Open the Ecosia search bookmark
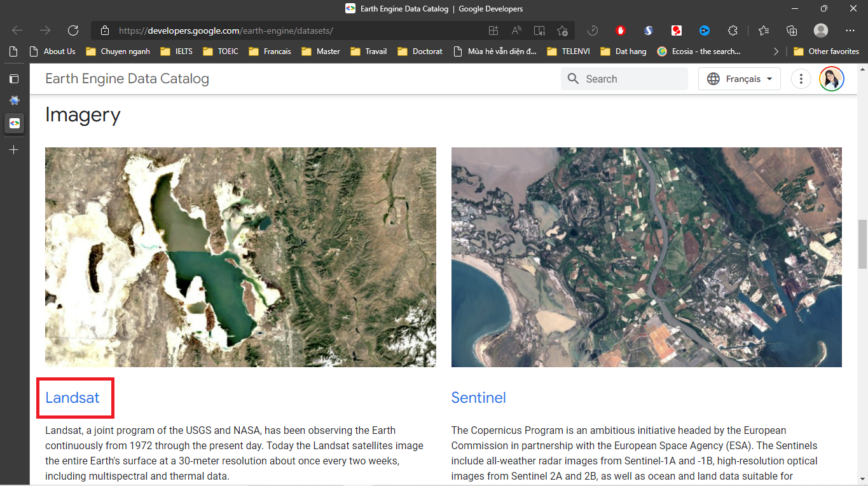Image resolution: width=868 pixels, height=486 pixels. tap(699, 51)
